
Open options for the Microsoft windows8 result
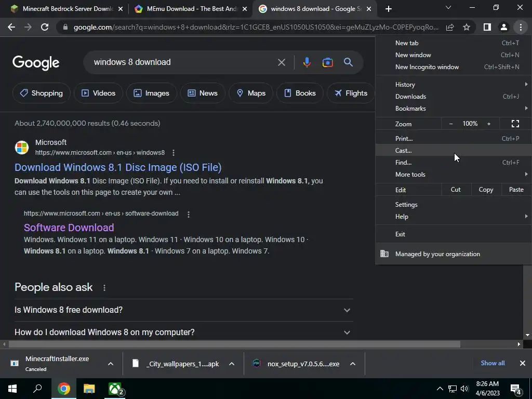pos(174,153)
